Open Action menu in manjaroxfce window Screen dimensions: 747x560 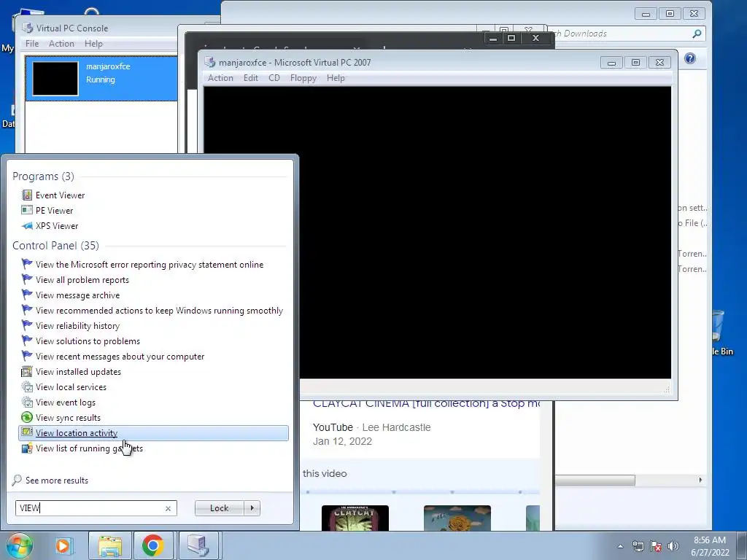point(220,77)
